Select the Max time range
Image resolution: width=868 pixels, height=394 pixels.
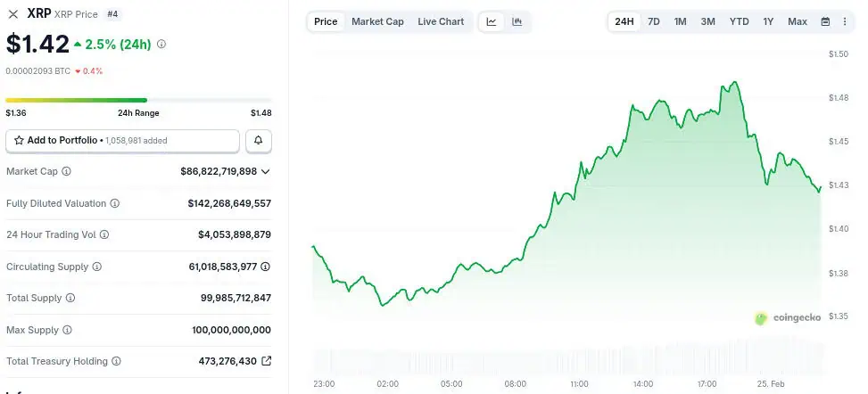pos(798,21)
